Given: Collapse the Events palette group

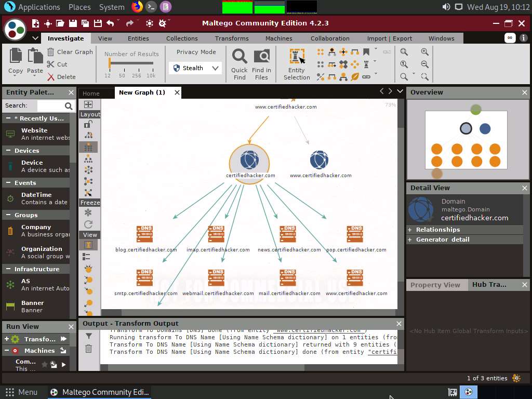Looking at the screenshot, I should [x=8, y=182].
